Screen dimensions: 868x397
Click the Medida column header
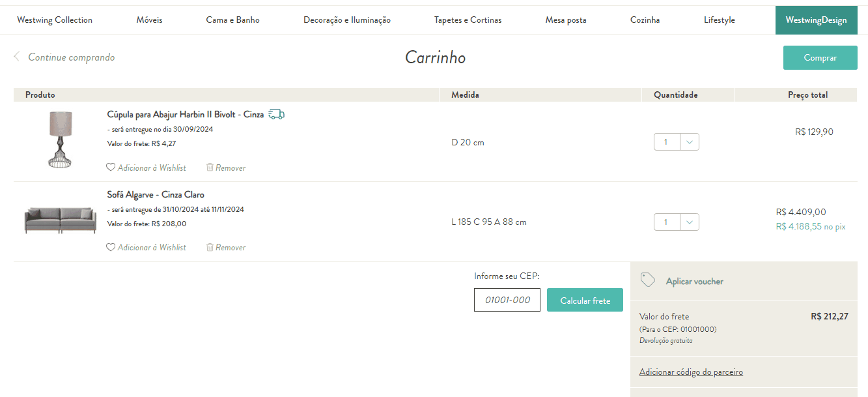pos(465,95)
